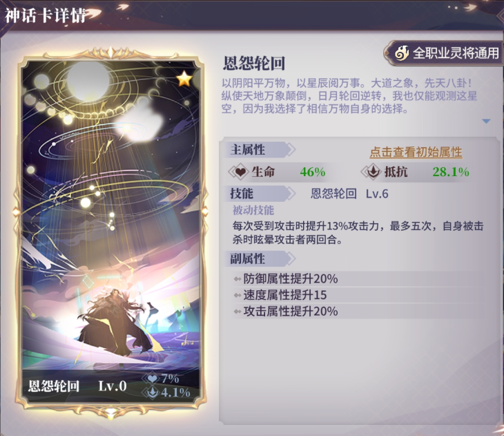Click the chevron beside 副属性 header
The height and width of the screenshot is (436, 504).
tap(291, 258)
